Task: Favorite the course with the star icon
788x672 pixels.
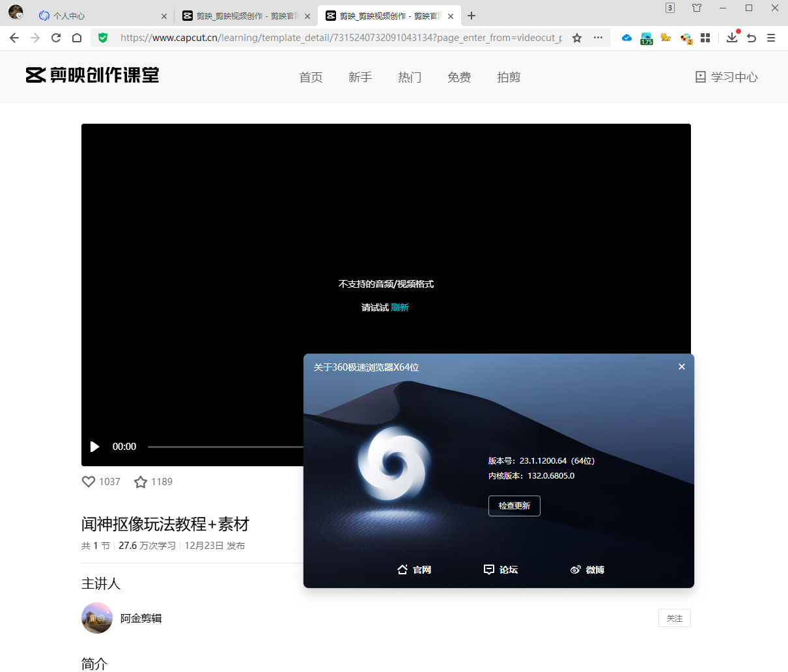Action: (x=141, y=482)
